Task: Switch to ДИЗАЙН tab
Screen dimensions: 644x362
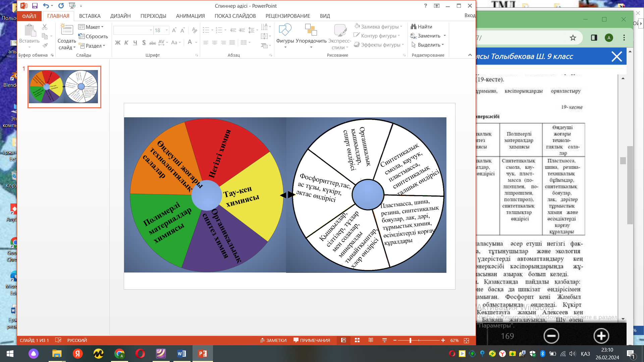Action: [x=120, y=16]
